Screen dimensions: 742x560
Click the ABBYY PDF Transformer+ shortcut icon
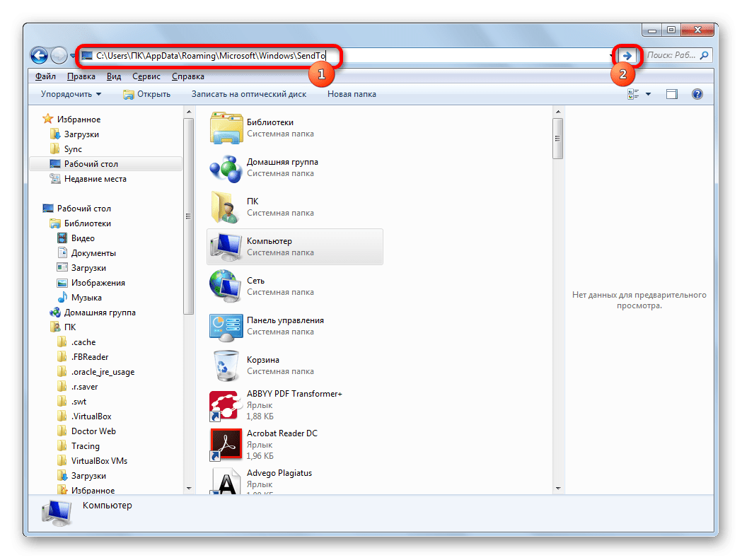pos(225,405)
